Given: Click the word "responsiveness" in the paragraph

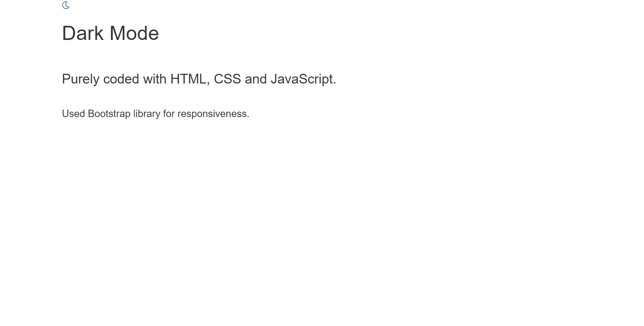Looking at the screenshot, I should coord(212,114).
